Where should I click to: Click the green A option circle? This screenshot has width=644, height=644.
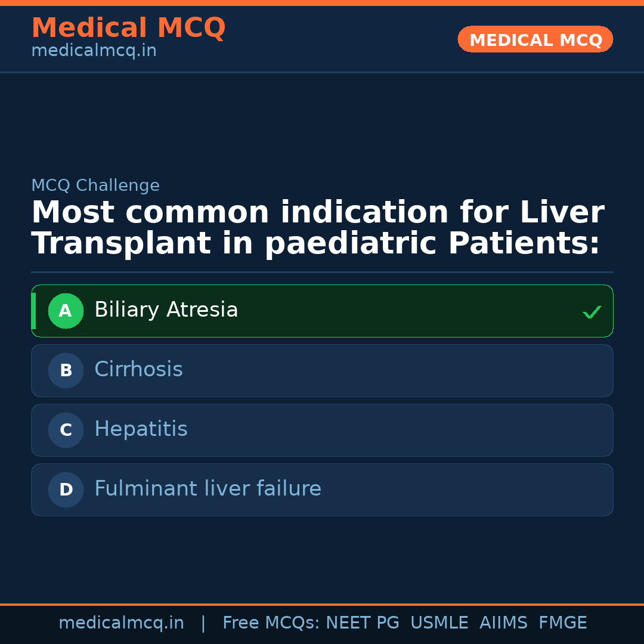(x=66, y=311)
